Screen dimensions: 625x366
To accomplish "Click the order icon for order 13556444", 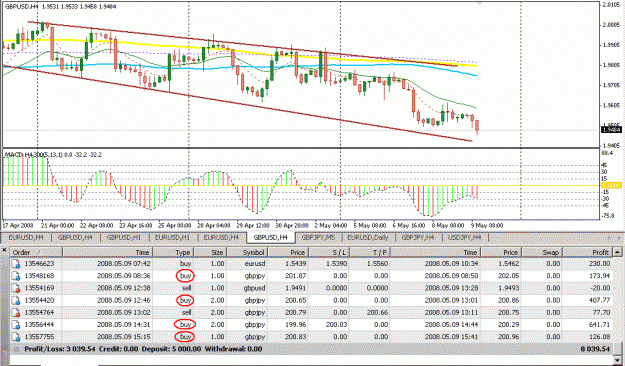I will click(x=16, y=325).
